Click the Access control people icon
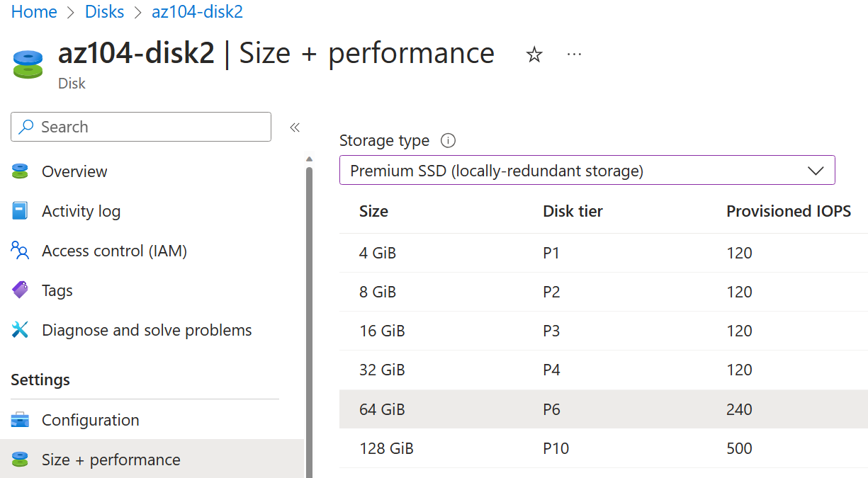The width and height of the screenshot is (868, 478). (20, 251)
